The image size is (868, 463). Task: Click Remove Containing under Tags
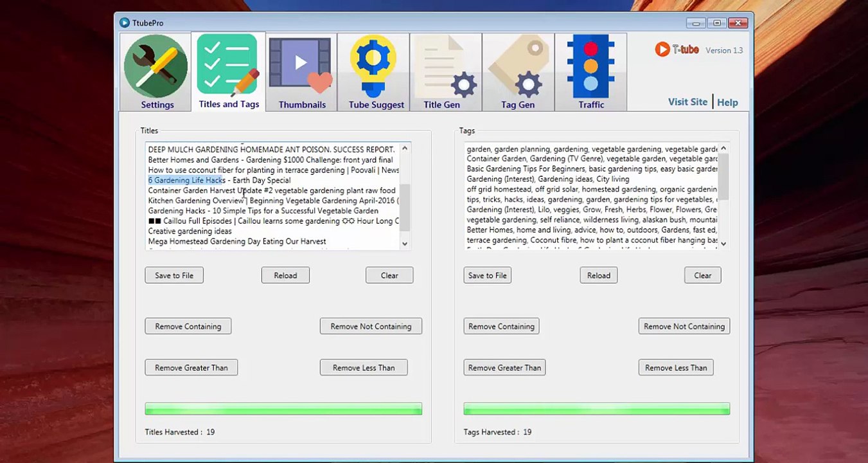click(501, 326)
